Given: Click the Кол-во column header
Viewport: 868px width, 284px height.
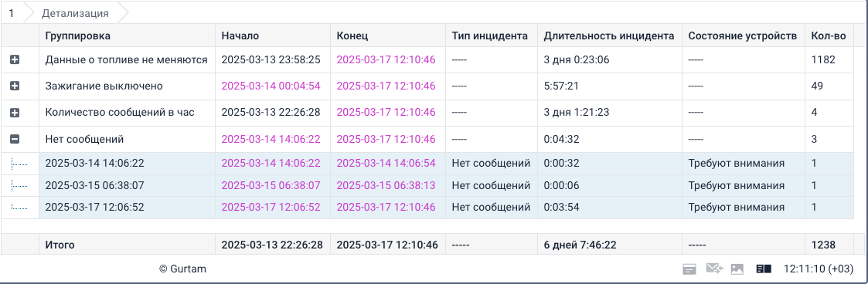Looking at the screenshot, I should click(x=829, y=36).
